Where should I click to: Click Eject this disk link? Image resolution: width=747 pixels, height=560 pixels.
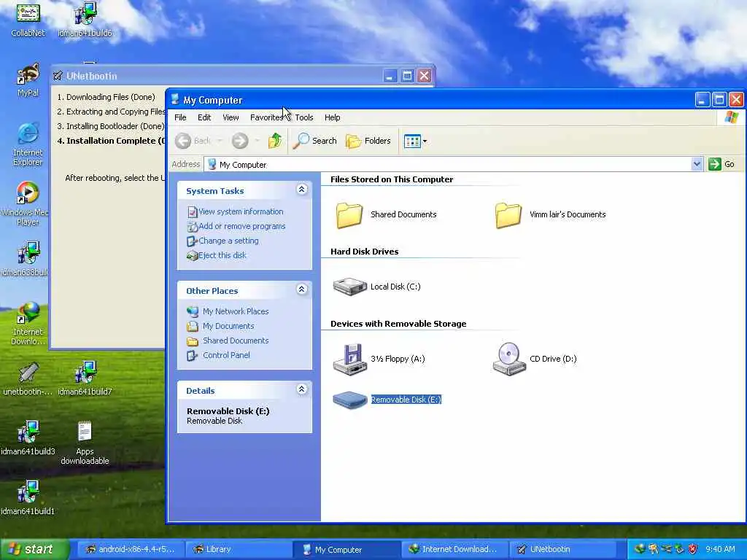point(217,255)
